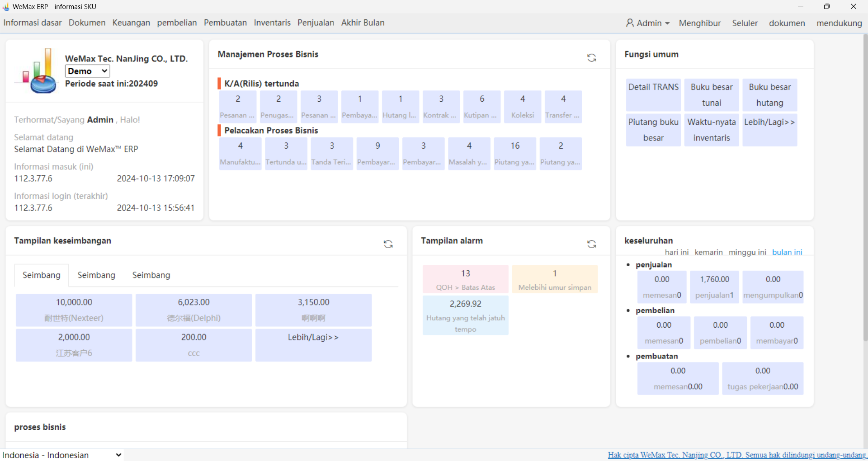Click the WeMax company chart logo
The image size is (868, 461).
click(x=37, y=71)
